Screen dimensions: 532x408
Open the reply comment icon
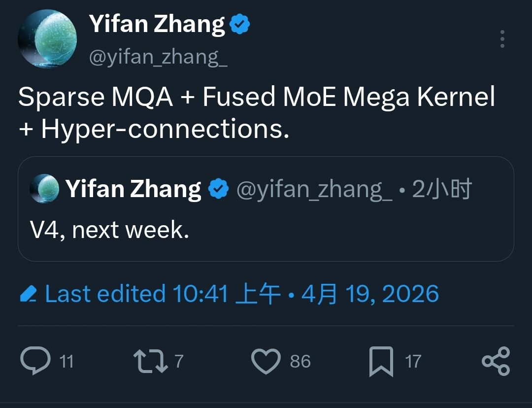(35, 361)
